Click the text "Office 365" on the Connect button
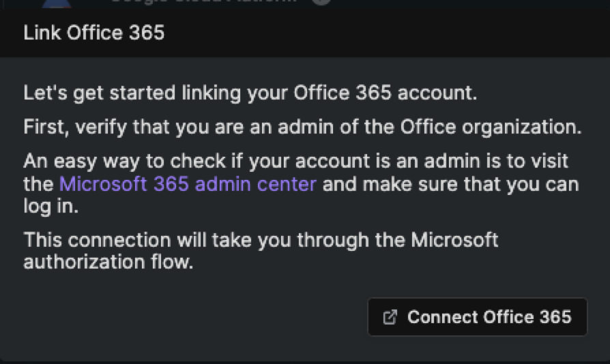The image size is (610, 364). (x=527, y=317)
